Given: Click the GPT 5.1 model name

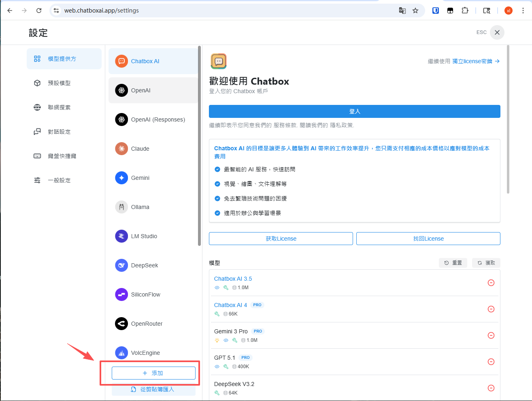Looking at the screenshot, I should 225,358.
